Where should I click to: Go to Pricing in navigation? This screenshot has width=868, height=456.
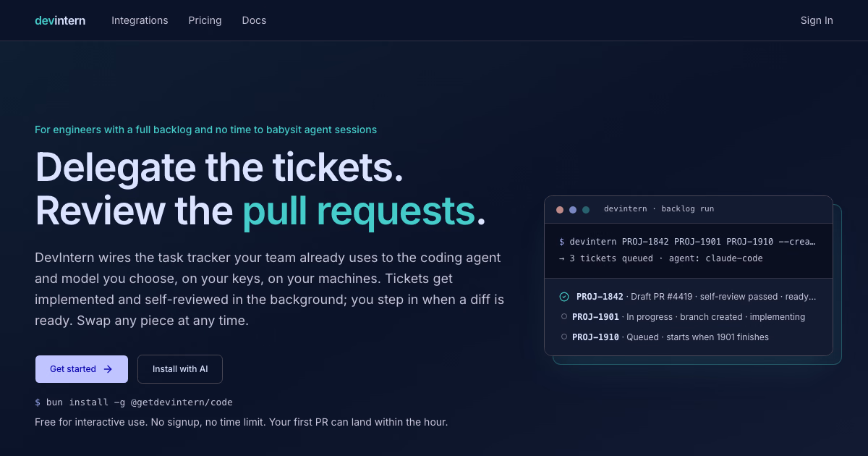coord(205,20)
